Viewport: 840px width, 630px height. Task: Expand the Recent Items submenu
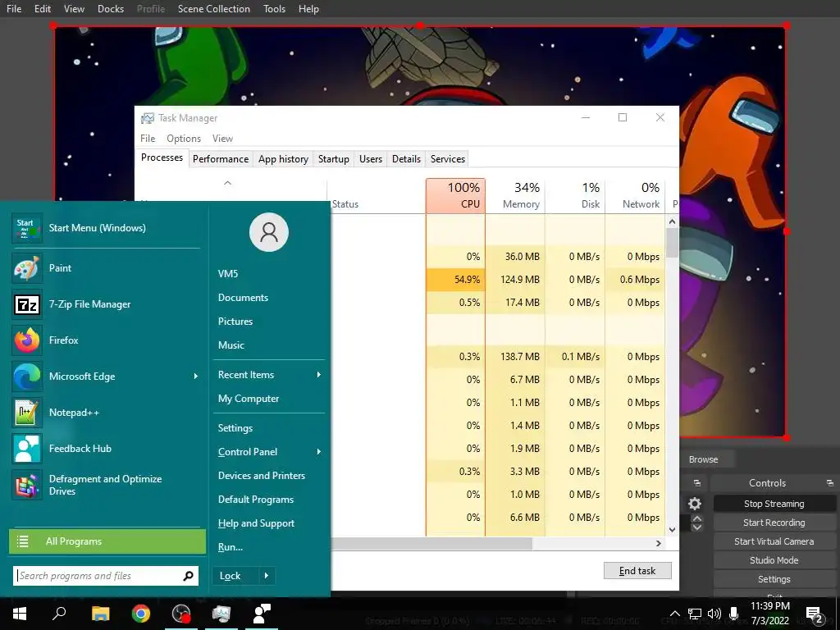pos(319,374)
